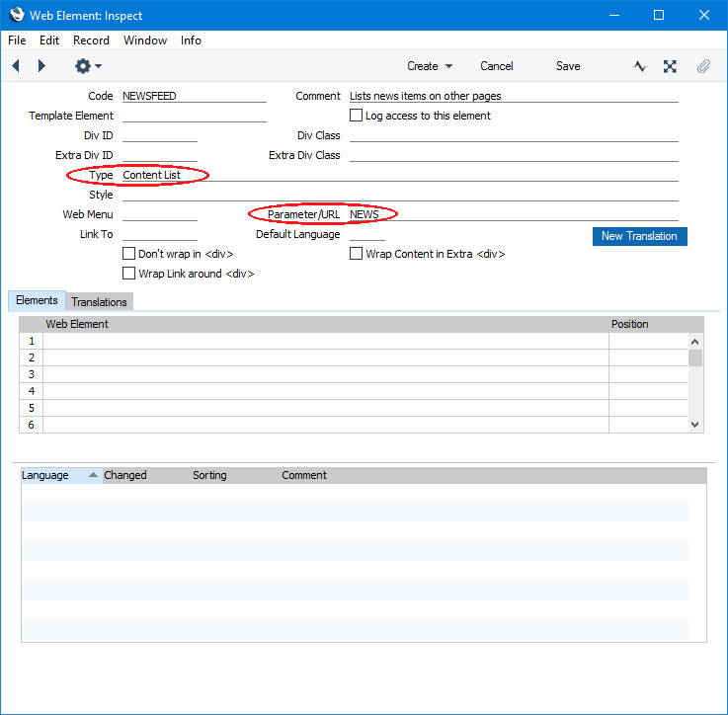Screen dimensions: 728x715
Task: Open the File menu
Action: (17, 40)
